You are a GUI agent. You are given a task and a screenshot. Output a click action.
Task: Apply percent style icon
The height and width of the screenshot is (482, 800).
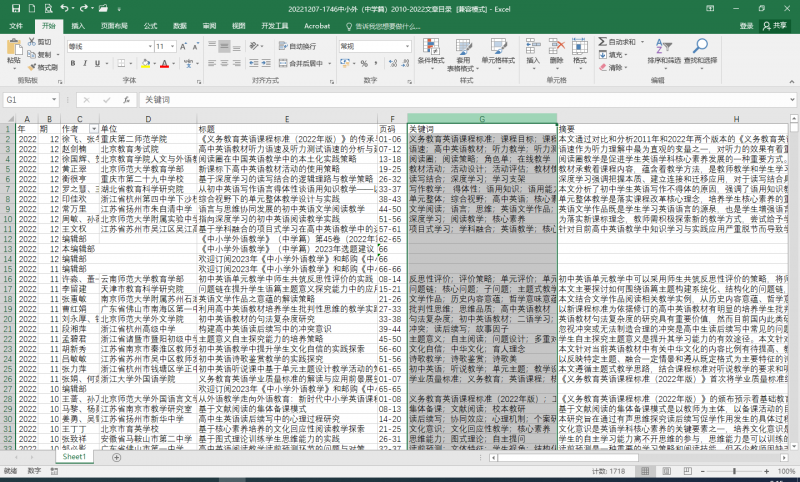(x=364, y=63)
